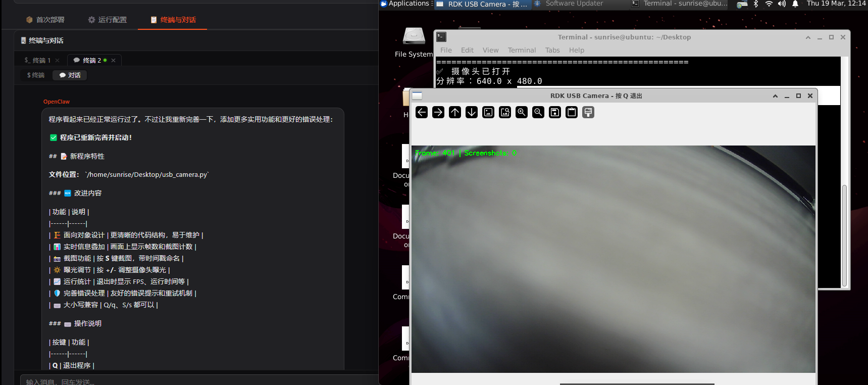Switch to the 对话 chat mode
This screenshot has height=385, width=868.
tap(70, 75)
